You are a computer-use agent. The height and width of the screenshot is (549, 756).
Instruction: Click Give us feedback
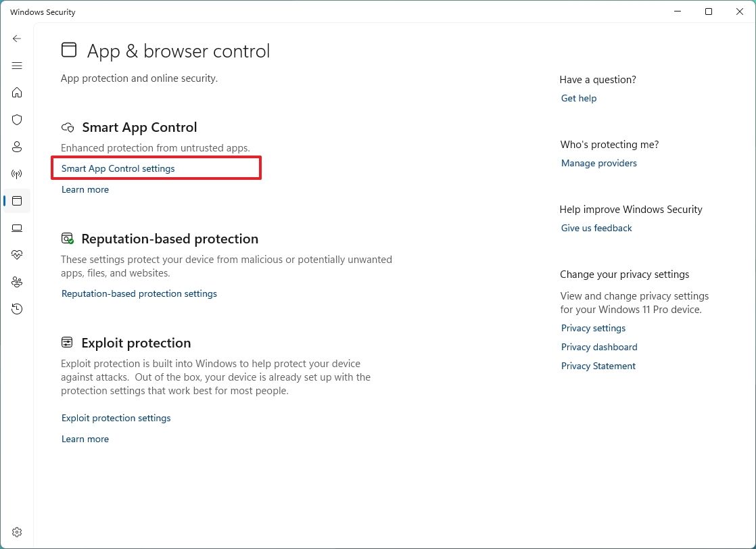coord(596,228)
